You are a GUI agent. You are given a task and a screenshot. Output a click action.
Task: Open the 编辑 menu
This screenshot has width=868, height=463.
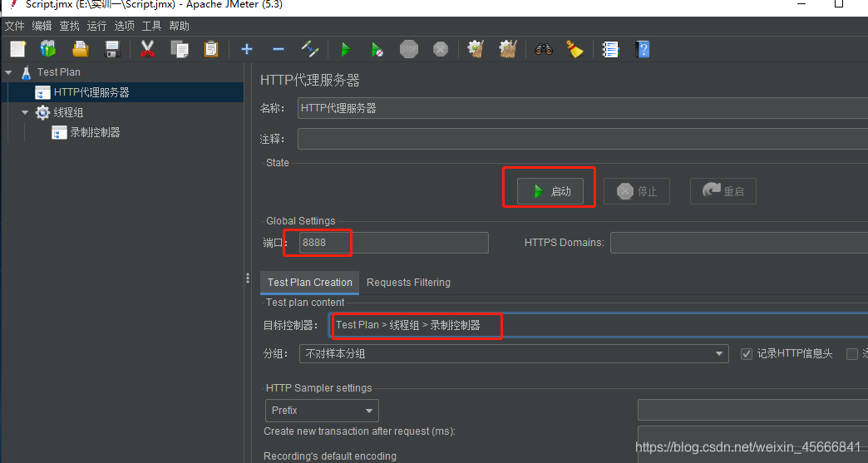[42, 26]
